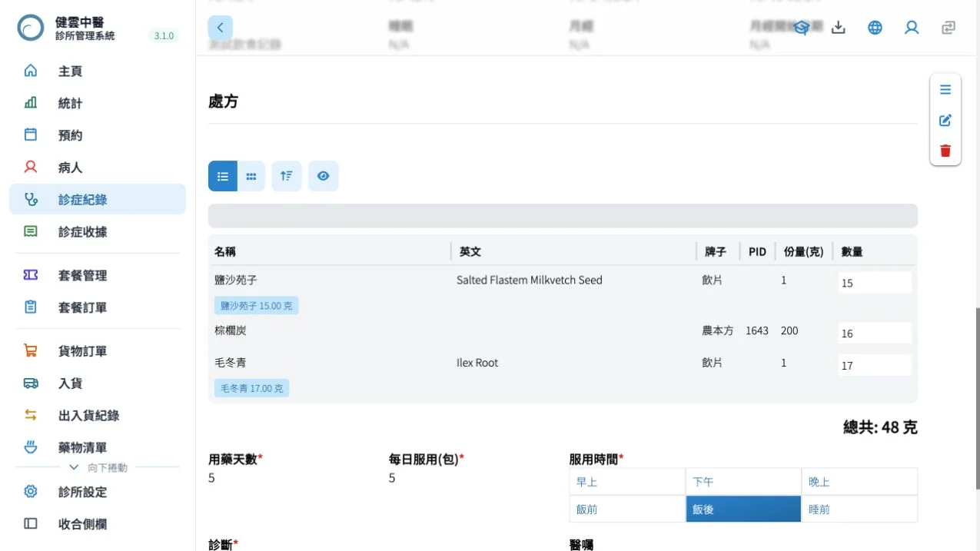Click the 數量 column header
Screen dimensions: 980x551
pyautogui.click(x=852, y=251)
